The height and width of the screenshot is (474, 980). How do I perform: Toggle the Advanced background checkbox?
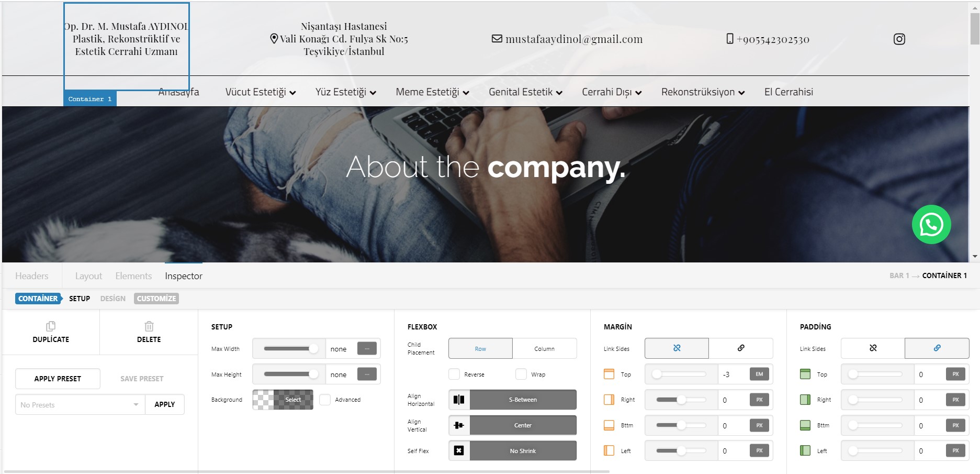[x=325, y=400]
